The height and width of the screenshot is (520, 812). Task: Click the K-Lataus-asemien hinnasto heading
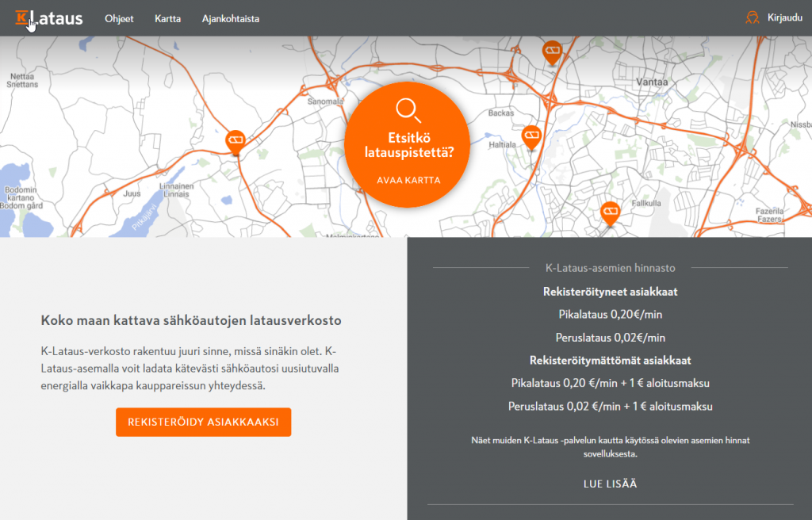point(610,268)
